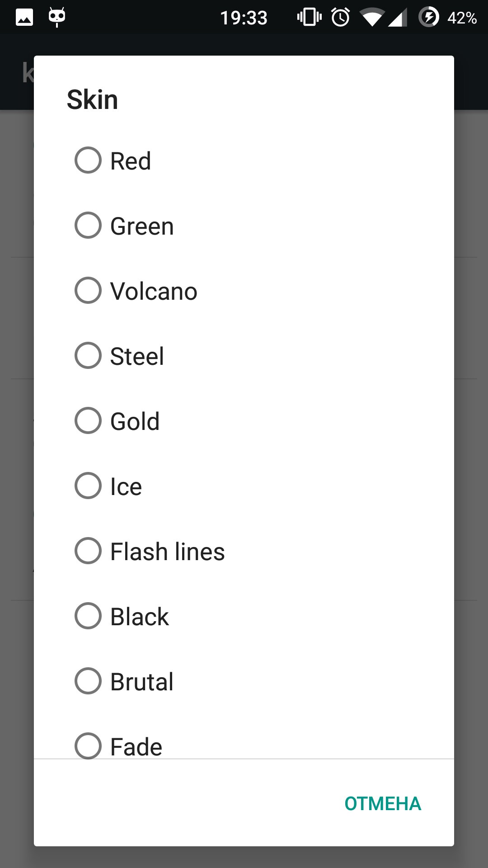The height and width of the screenshot is (868, 488).
Task: Tap the Skin dialog title
Action: coord(93,100)
